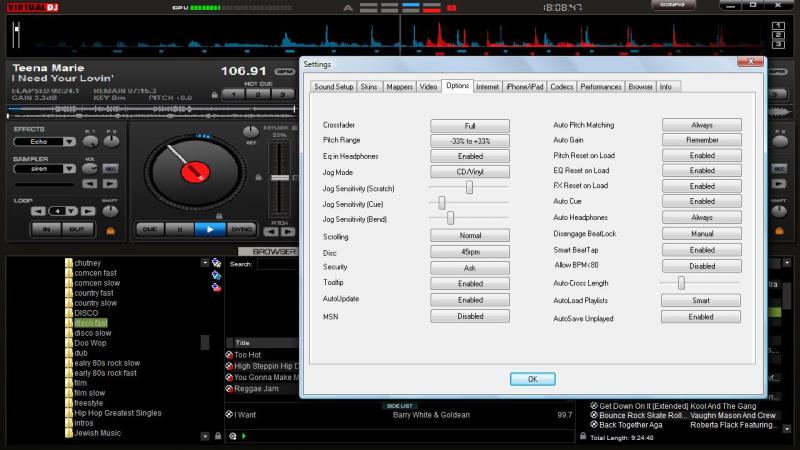
Task: Switch to the Codecs tab
Action: (x=561, y=87)
